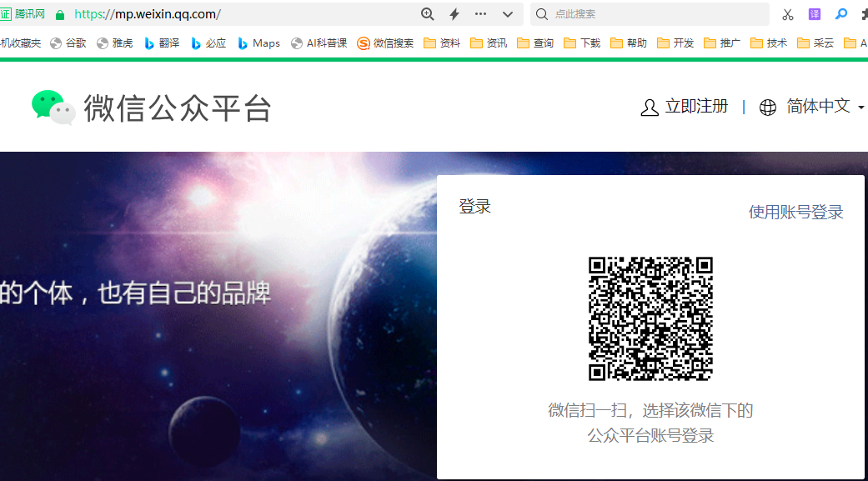868x481 pixels.
Task: Click the globe language icon
Action: pyautogui.click(x=768, y=108)
